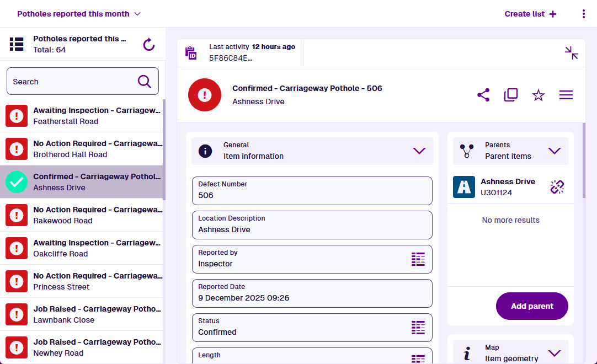
Task: Click the search magnifier icon
Action: click(145, 82)
